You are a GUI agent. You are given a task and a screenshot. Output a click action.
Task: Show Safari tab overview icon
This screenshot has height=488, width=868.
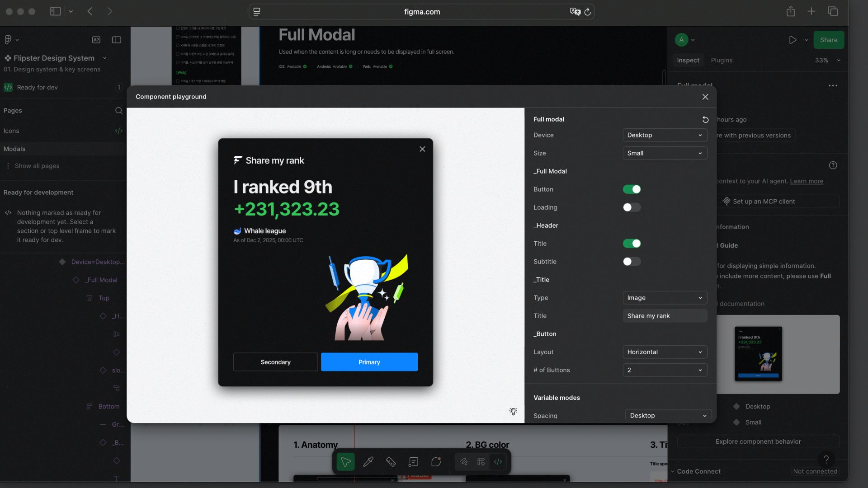[833, 11]
